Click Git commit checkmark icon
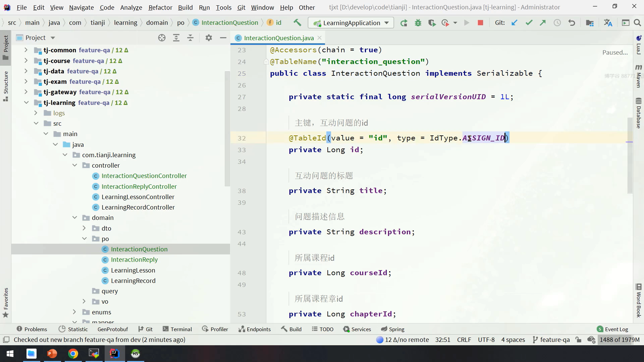Viewport: 644px width, 362px height. (529, 23)
